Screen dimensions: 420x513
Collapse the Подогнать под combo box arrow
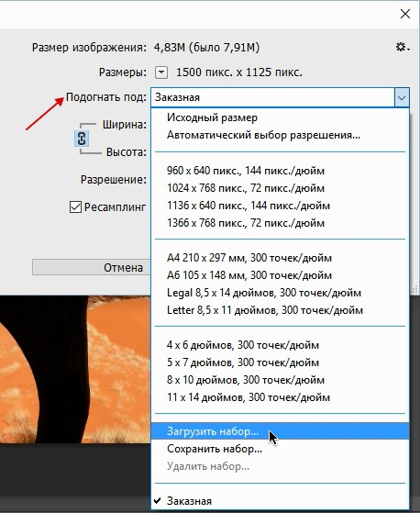click(x=402, y=97)
